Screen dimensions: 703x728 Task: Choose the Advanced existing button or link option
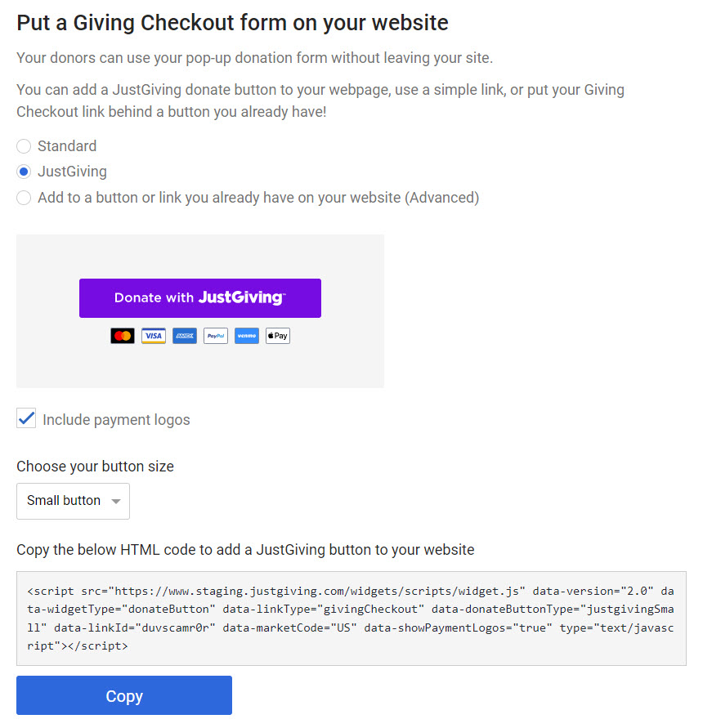(x=25, y=197)
